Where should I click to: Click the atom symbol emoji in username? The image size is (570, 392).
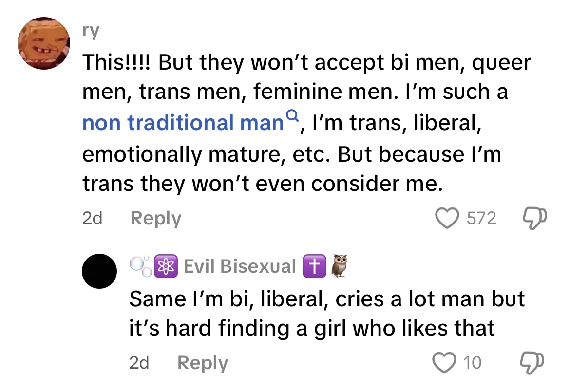pos(166,266)
